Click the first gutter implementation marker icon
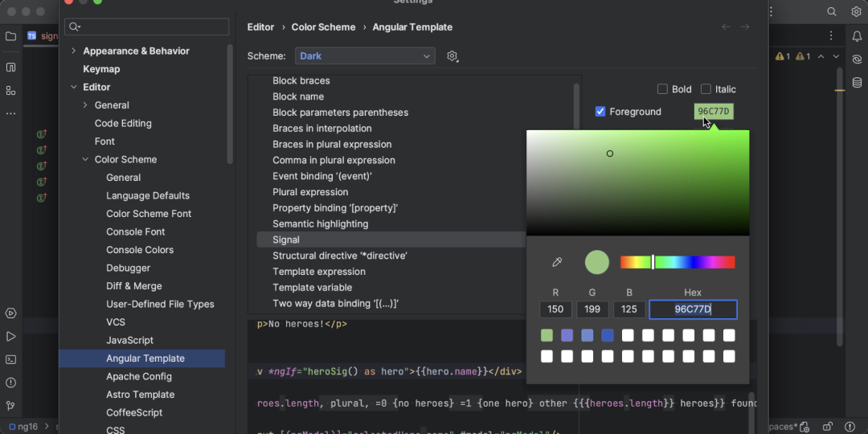Image resolution: width=868 pixels, height=434 pixels. coord(42,134)
